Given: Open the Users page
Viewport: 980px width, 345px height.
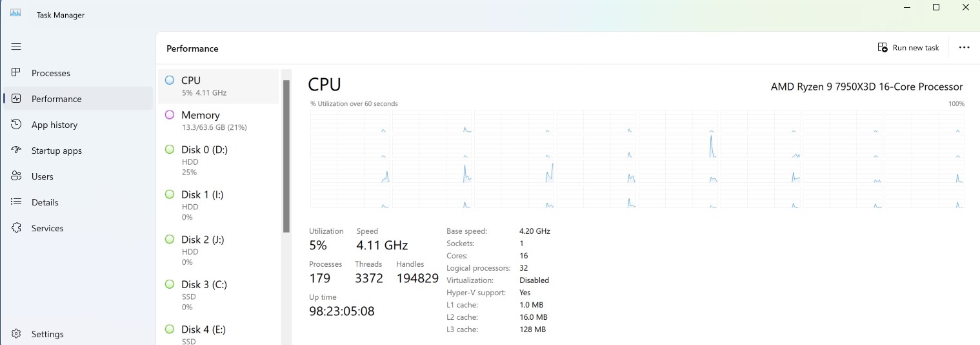Looking at the screenshot, I should click(78, 176).
